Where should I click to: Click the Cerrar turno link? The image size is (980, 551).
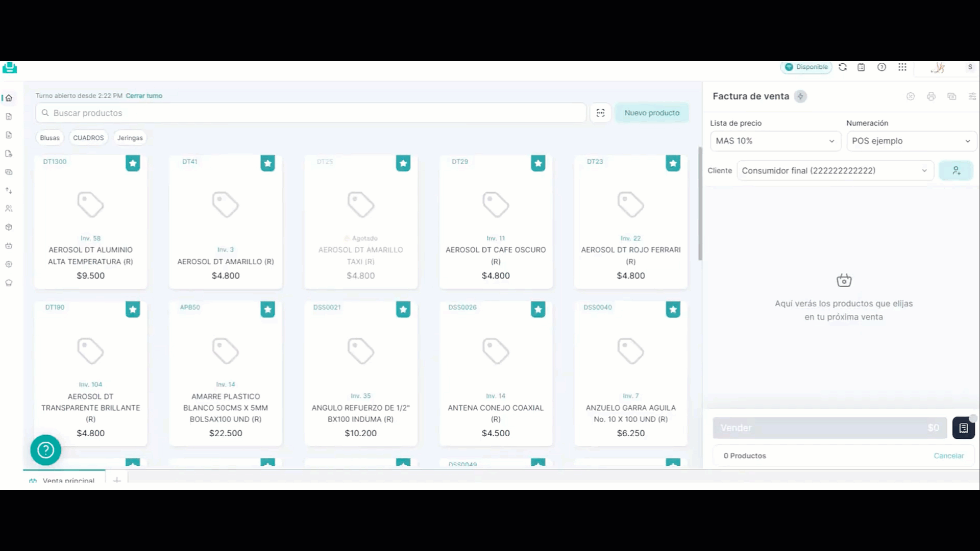(144, 96)
